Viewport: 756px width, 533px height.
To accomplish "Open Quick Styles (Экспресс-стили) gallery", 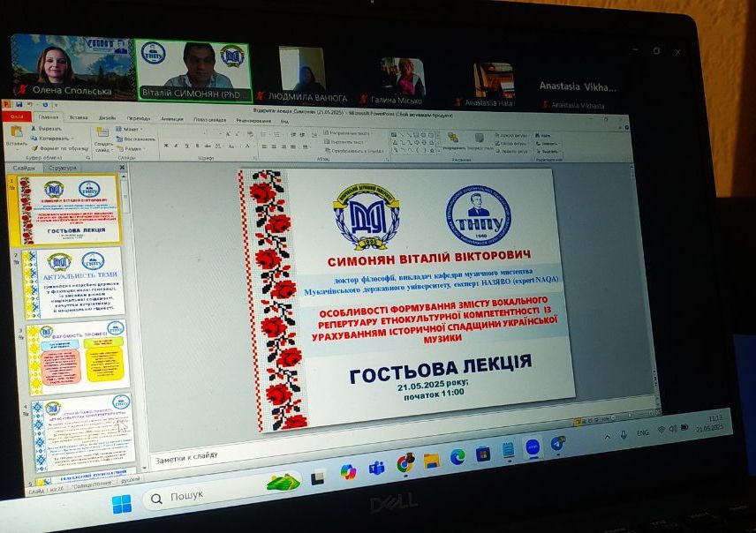I will [480, 139].
